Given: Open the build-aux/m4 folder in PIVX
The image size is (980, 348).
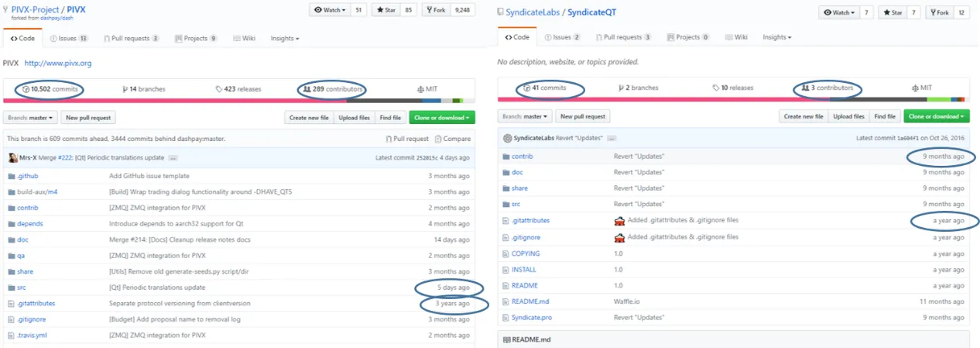Looking at the screenshot, I should (37, 191).
